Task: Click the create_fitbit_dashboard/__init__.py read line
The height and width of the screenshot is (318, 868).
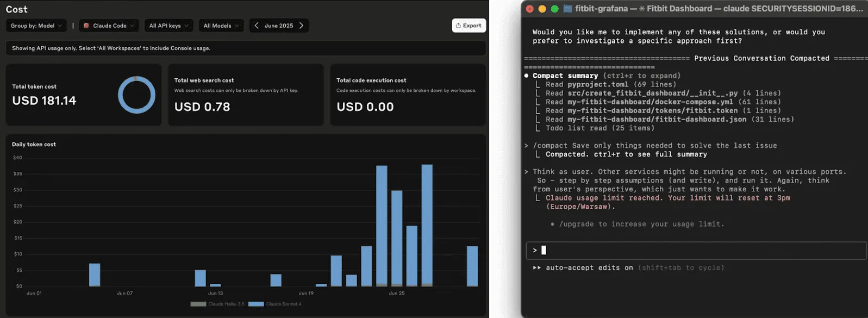Action: coord(658,93)
